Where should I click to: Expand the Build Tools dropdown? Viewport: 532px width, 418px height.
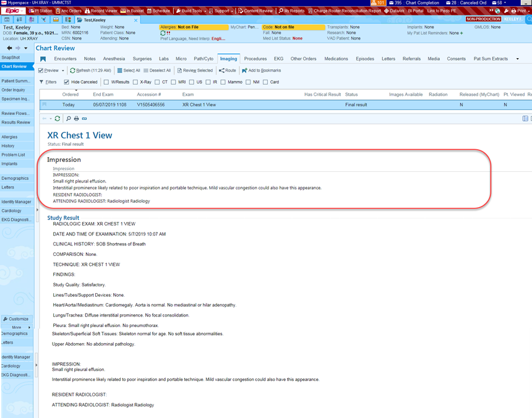coord(205,11)
